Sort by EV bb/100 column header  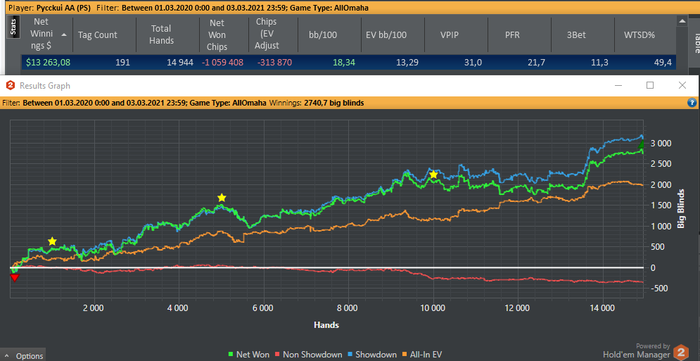point(394,34)
